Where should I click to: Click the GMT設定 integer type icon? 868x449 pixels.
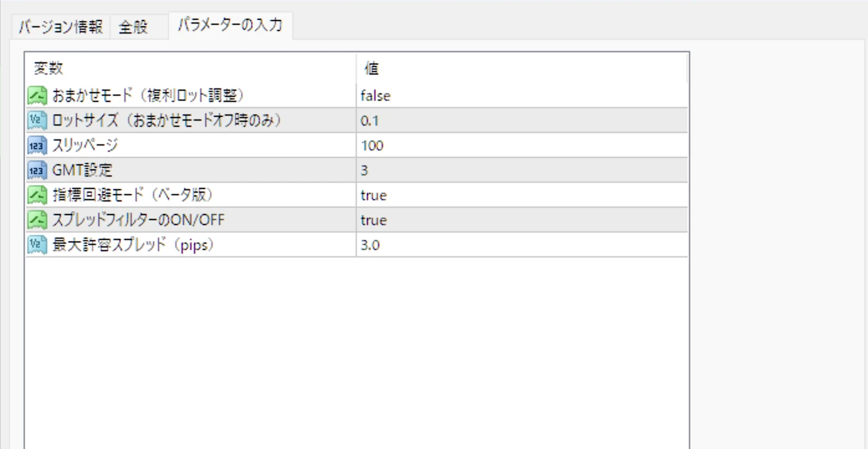(37, 170)
